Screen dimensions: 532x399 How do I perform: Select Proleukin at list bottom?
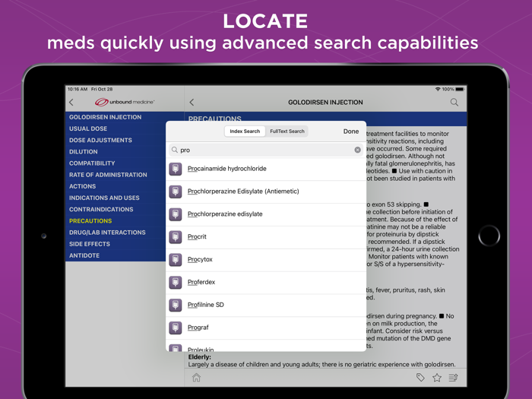pyautogui.click(x=266, y=346)
